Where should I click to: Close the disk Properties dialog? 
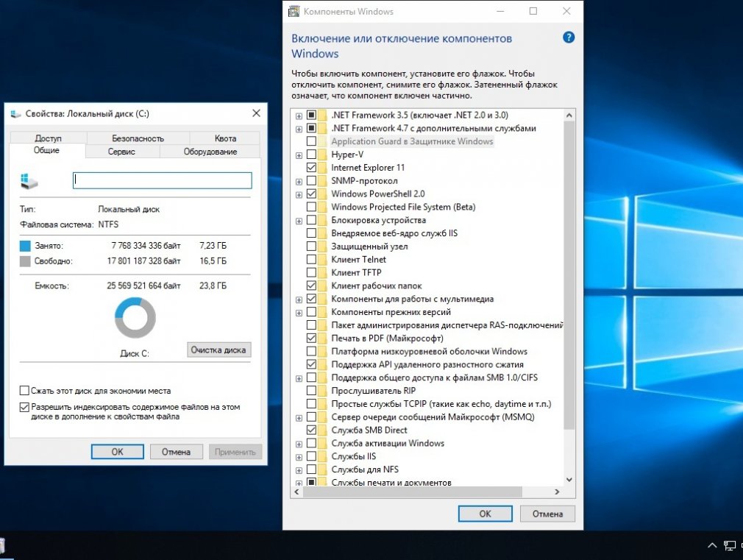(x=256, y=113)
